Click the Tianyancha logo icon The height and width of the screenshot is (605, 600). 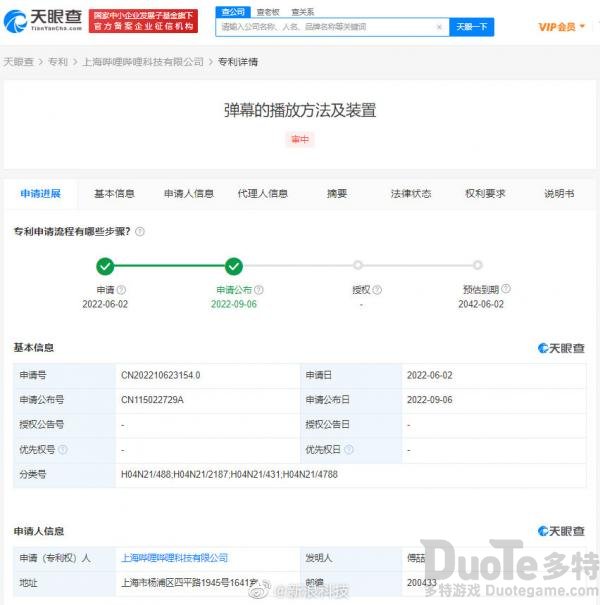click(x=15, y=21)
